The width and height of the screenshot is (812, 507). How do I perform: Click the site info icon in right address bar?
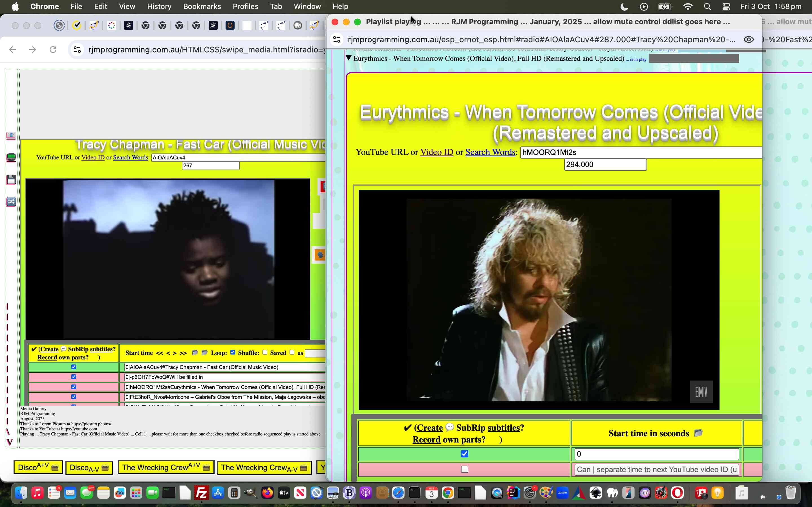click(x=337, y=39)
